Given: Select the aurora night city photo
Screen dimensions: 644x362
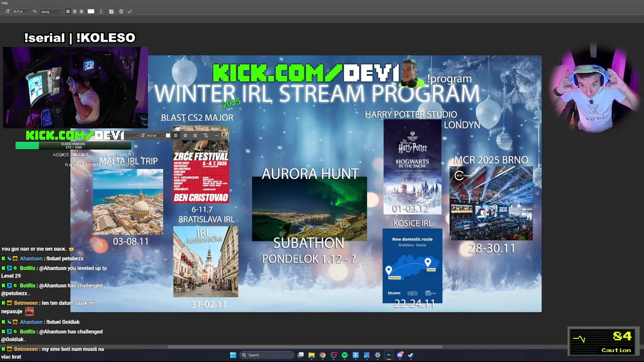Looking at the screenshot, I should point(309,209).
